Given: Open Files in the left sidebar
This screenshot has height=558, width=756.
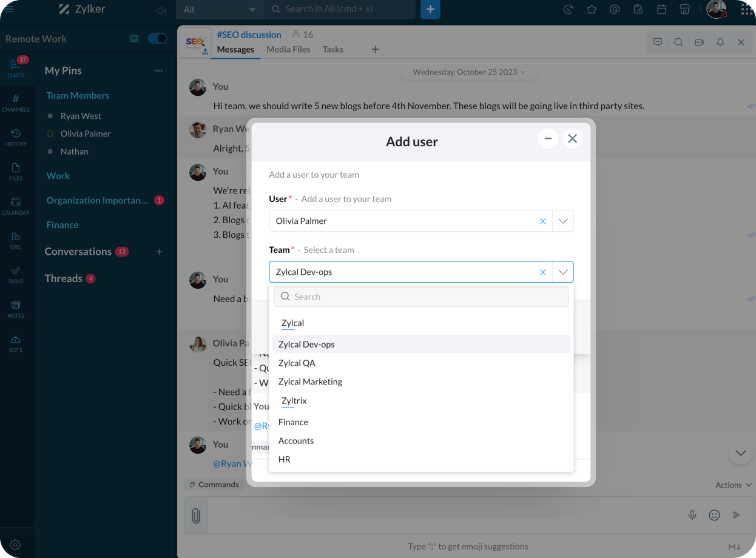Looking at the screenshot, I should coord(16,172).
